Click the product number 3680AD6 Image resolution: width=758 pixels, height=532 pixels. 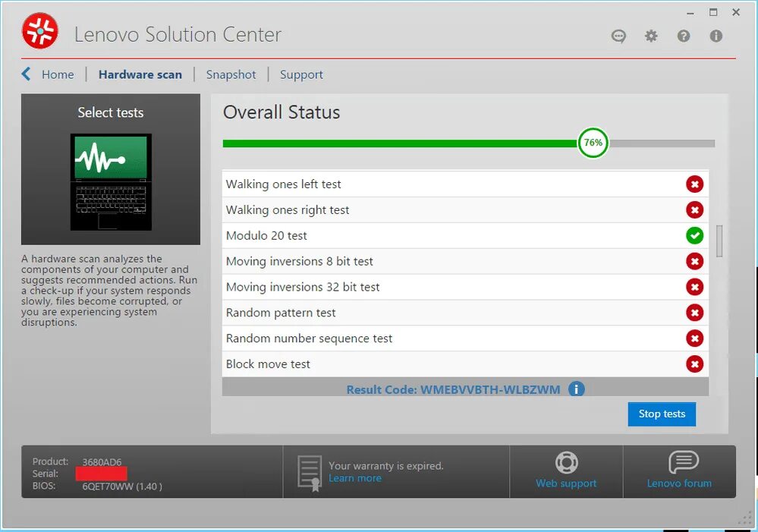tap(102, 462)
